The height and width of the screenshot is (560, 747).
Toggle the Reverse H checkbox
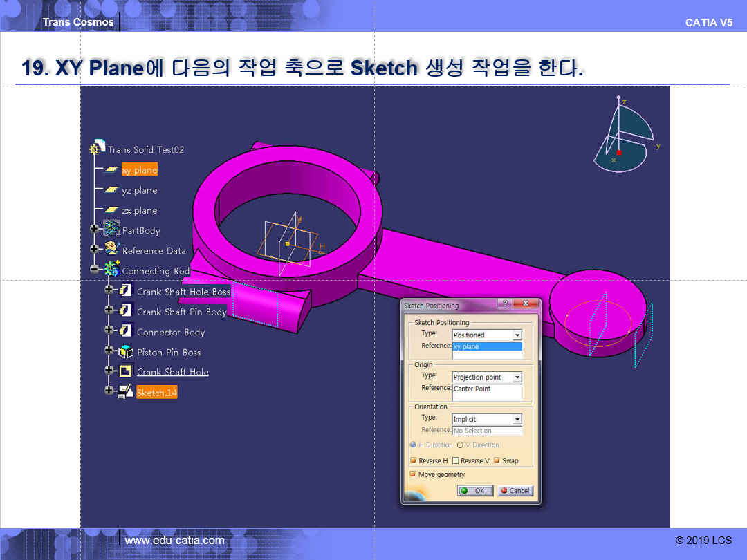coord(413,460)
